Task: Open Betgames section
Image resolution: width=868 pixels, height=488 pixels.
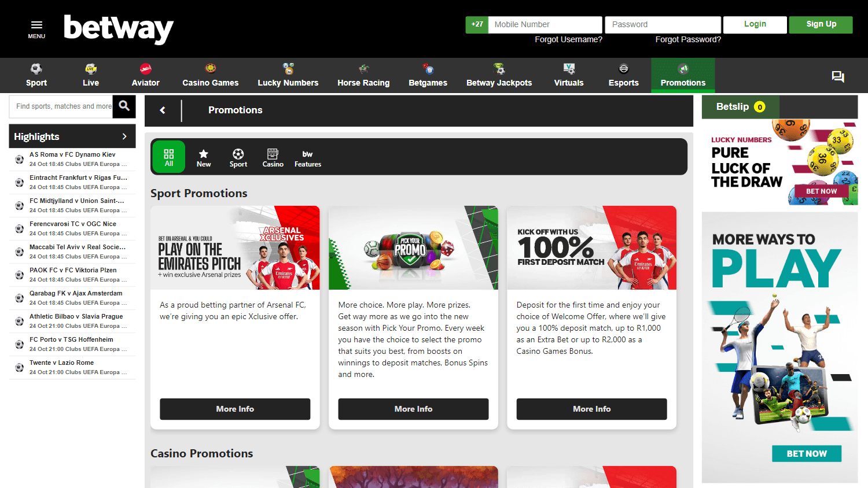Action: point(428,76)
